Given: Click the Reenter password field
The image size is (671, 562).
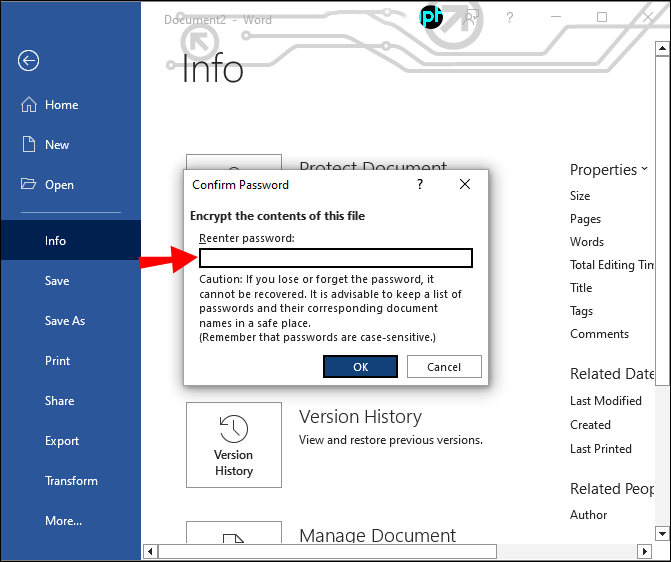Looking at the screenshot, I should 336,259.
